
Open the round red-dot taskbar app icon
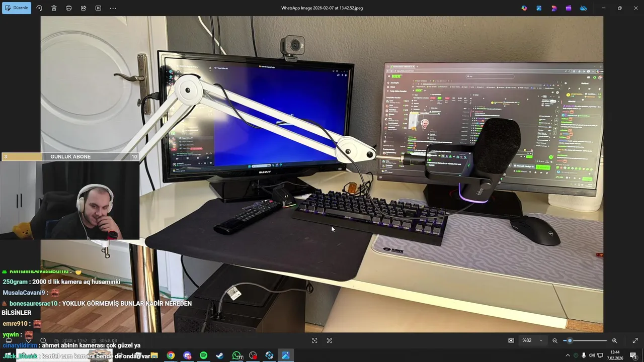pos(253,355)
